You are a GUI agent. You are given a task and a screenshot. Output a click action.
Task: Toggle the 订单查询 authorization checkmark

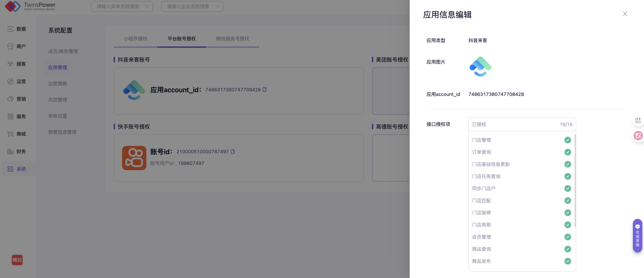(567, 152)
